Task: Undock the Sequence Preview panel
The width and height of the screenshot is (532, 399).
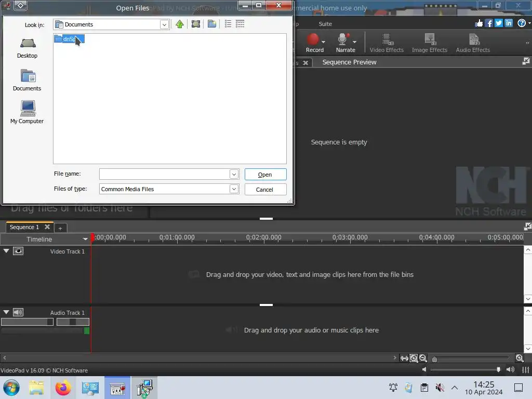Action: [x=526, y=61]
